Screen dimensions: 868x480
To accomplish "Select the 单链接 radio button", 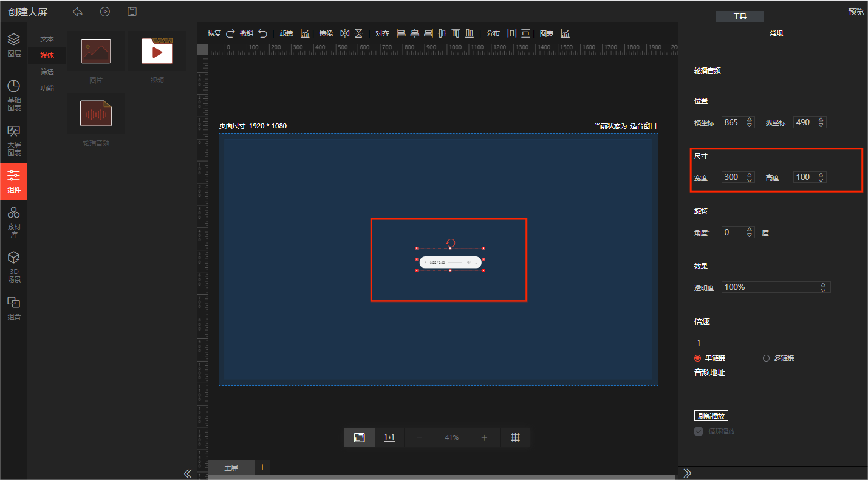I will 698,358.
